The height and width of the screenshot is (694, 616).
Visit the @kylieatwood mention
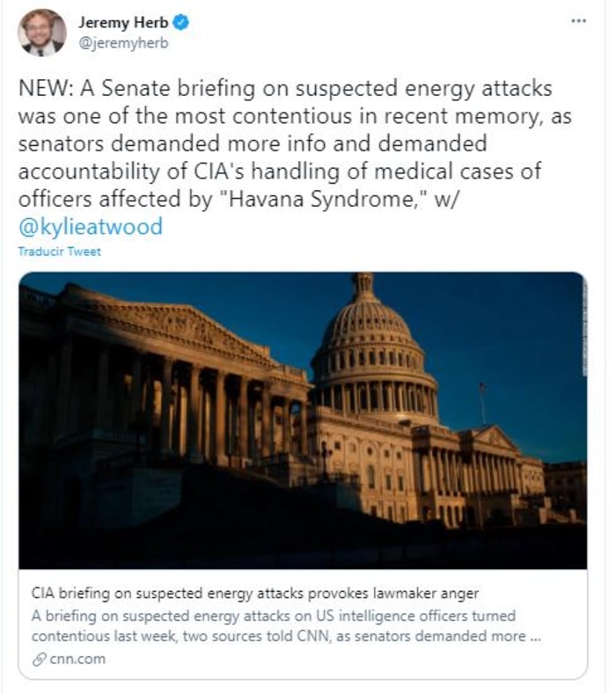pyautogui.click(x=90, y=227)
